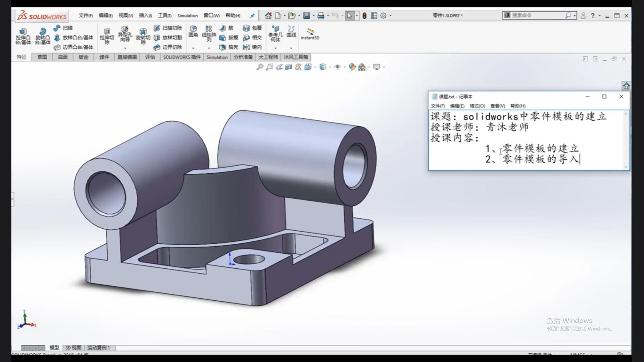The width and height of the screenshot is (644, 362).
Task: Choose the 边界凸台/基体 boundary boss tool
Action: [x=73, y=47]
